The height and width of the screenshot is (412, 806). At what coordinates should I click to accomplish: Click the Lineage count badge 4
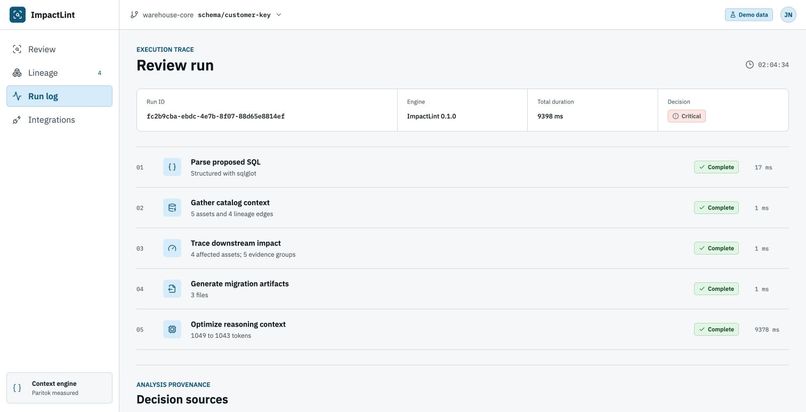100,73
